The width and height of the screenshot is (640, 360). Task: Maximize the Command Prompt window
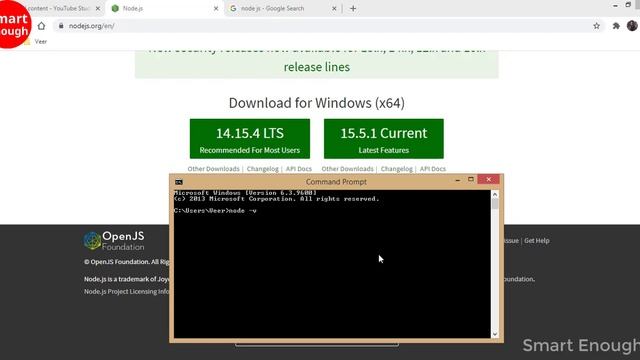(x=471, y=180)
